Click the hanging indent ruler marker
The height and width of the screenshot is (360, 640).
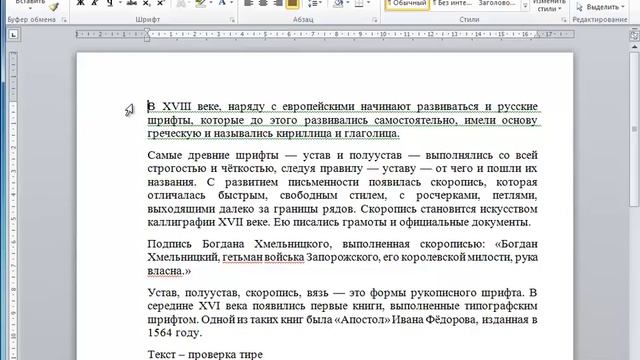(x=147, y=37)
